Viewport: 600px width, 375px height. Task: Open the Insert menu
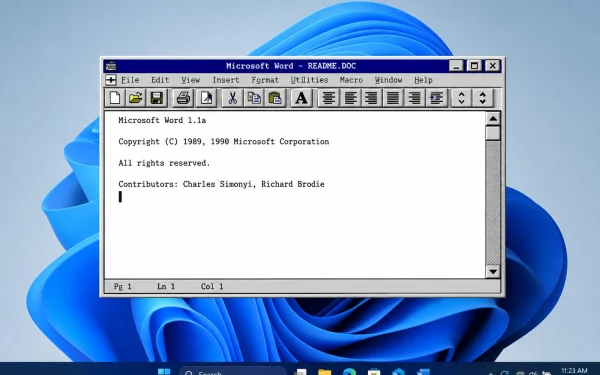pos(226,80)
